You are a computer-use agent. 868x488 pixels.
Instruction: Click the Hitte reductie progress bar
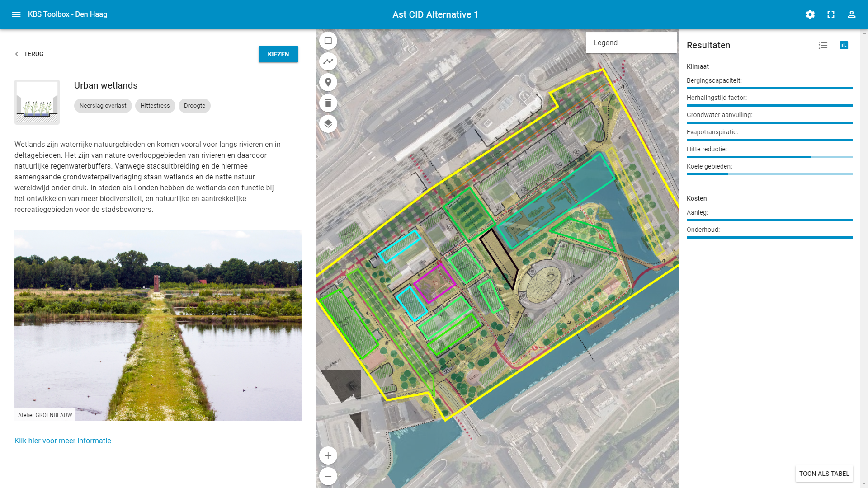coord(770,157)
